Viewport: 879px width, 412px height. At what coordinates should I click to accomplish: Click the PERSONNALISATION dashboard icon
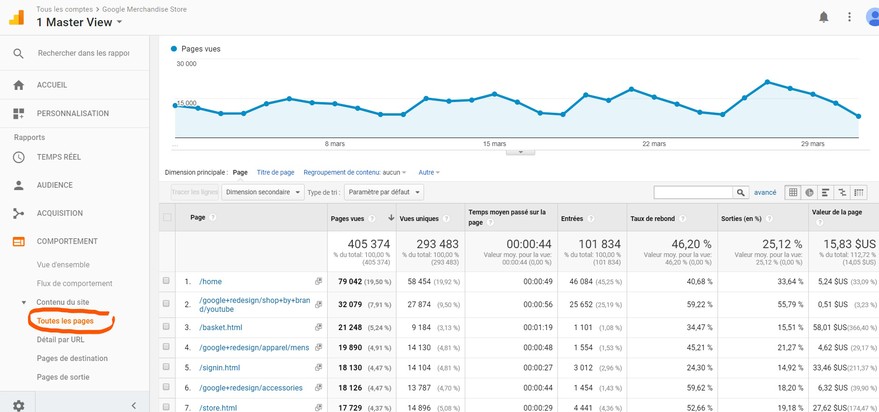(18, 114)
